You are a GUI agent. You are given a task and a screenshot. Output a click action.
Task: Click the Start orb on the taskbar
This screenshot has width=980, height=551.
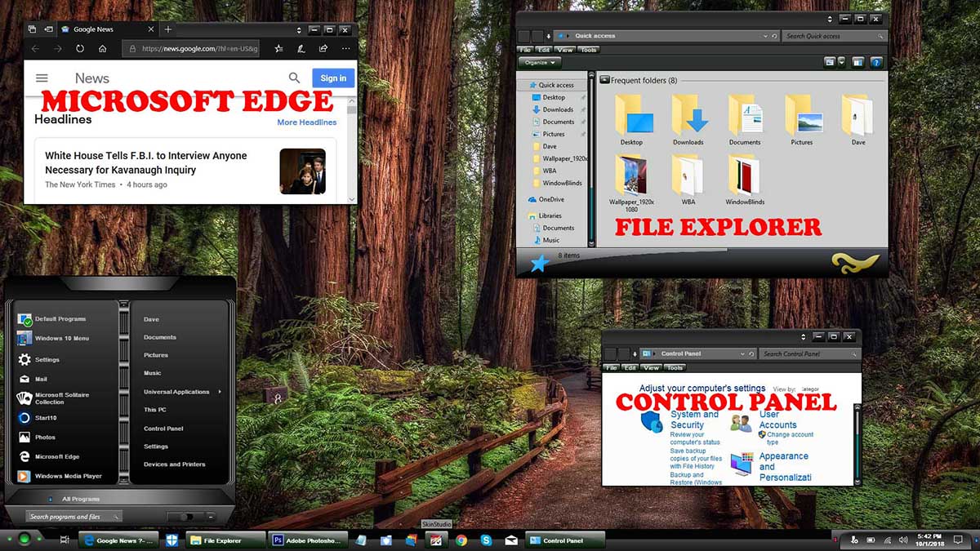25,539
